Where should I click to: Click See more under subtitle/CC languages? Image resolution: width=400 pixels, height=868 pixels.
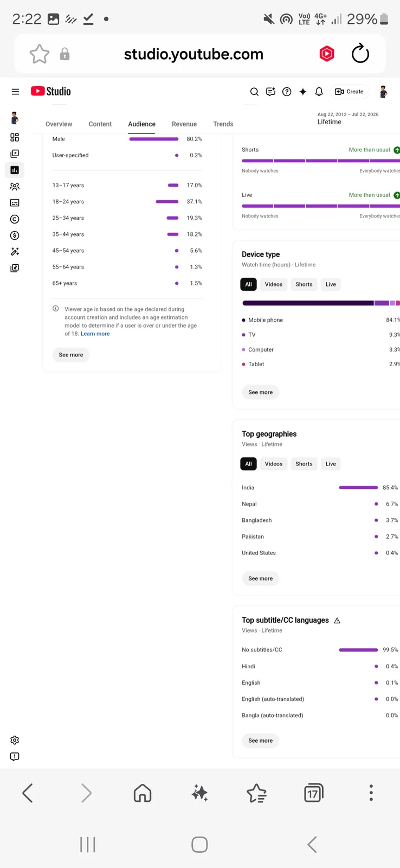[261, 741]
